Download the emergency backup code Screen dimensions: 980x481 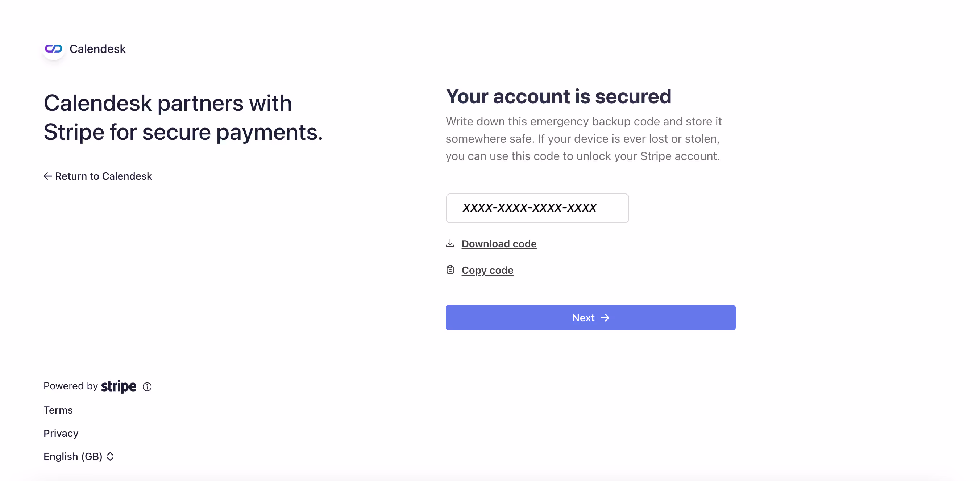499,244
